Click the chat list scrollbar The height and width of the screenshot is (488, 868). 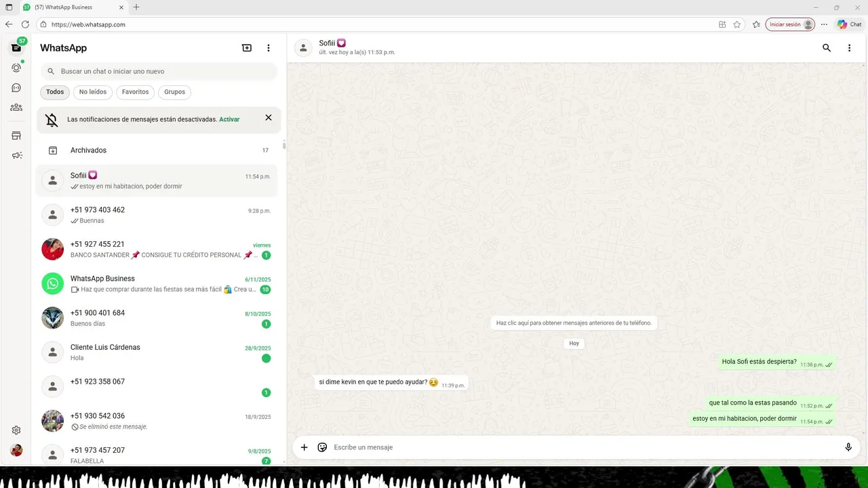tap(284, 145)
